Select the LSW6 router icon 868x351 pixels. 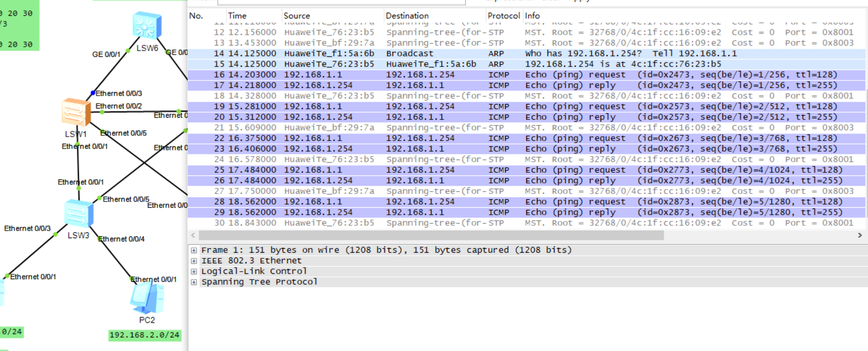(147, 26)
